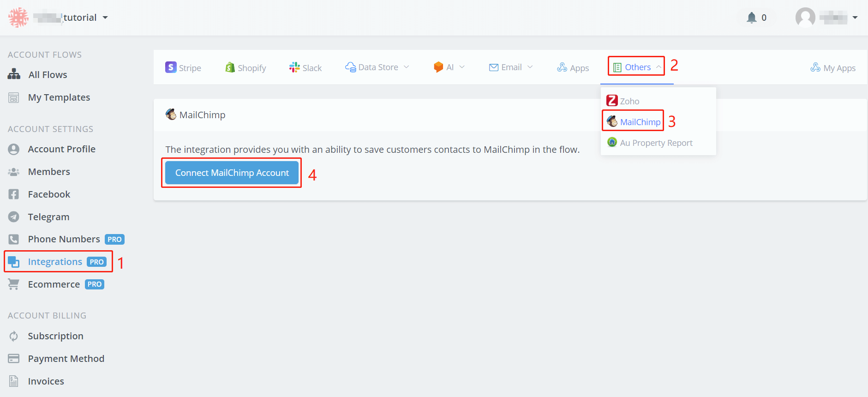This screenshot has height=397, width=868.
Task: Open Payment Method page
Action: (x=66, y=359)
